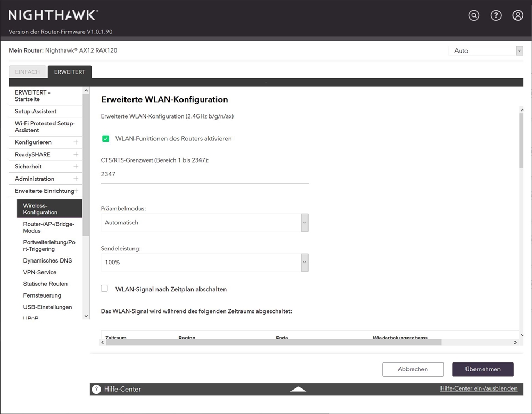Open the help question mark icon in header
Image resolution: width=532 pixels, height=414 pixels.
tap(496, 15)
